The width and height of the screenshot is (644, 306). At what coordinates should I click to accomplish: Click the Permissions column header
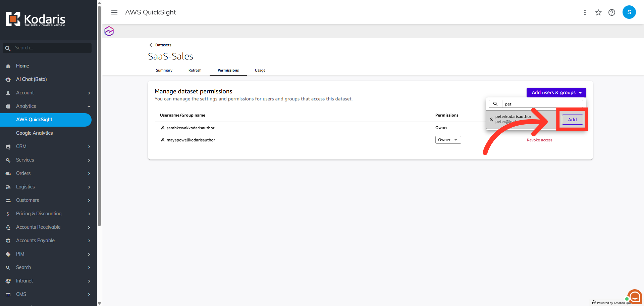(x=447, y=115)
